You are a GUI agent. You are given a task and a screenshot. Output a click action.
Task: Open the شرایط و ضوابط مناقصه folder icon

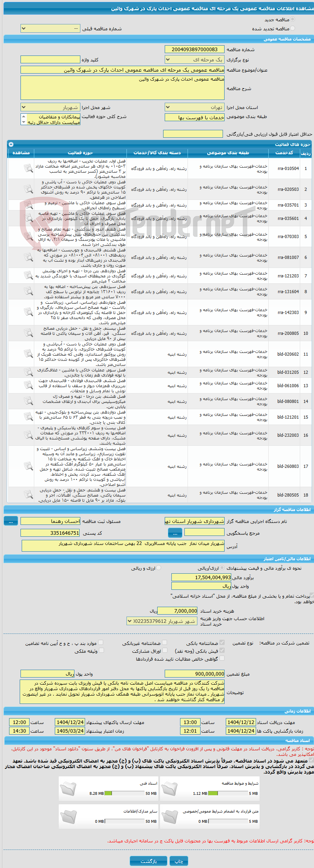(170, 789)
